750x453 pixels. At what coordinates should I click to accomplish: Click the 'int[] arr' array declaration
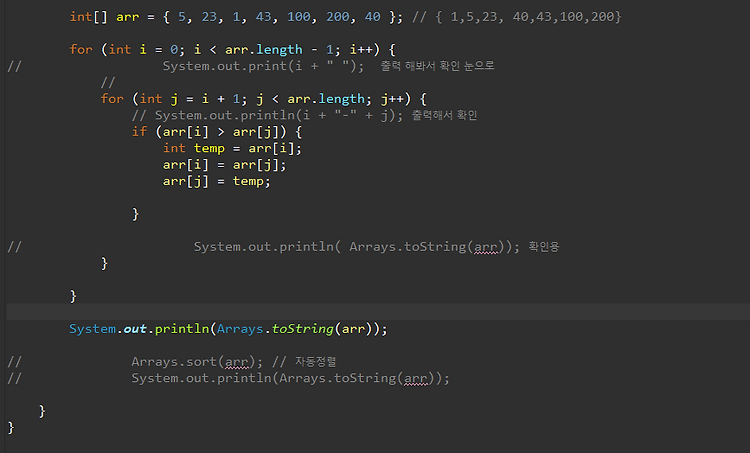104,17
